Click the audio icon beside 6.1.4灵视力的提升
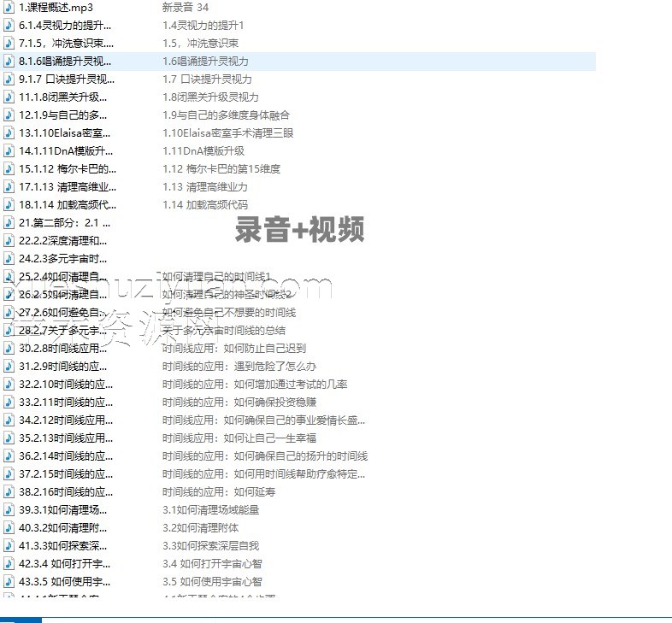Image resolution: width=672 pixels, height=623 pixels. [9, 26]
